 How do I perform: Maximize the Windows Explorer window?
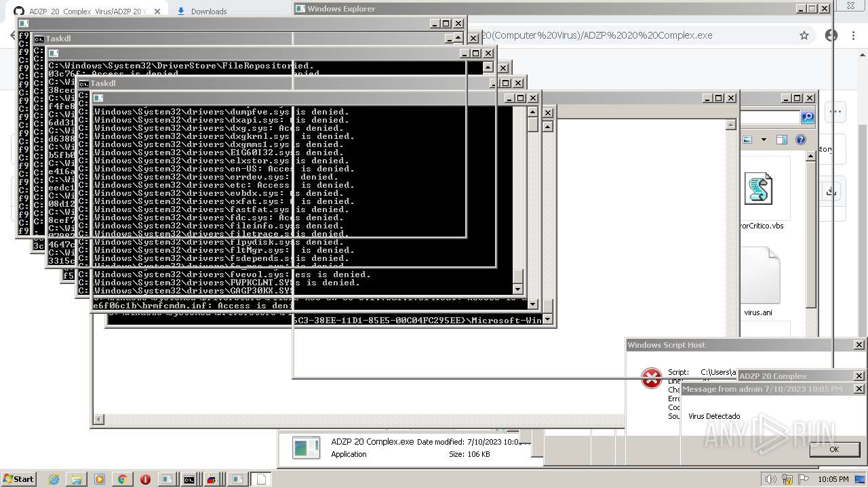pos(814,9)
